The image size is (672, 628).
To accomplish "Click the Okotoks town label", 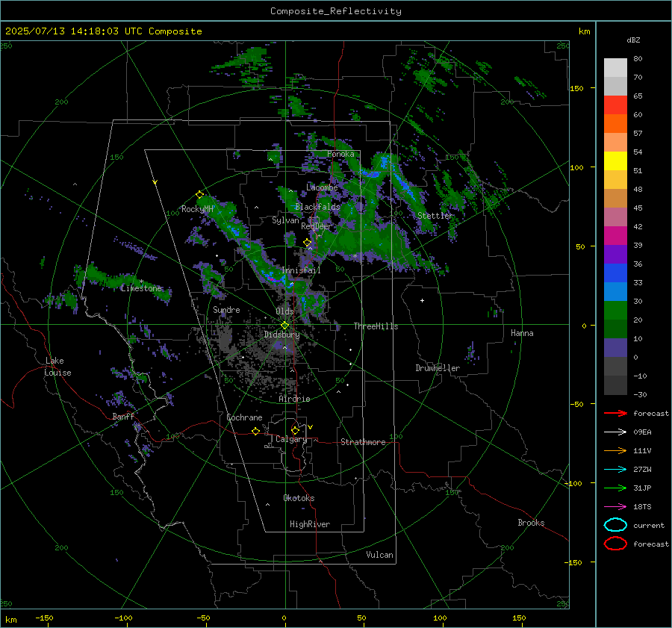I will coord(299,498).
